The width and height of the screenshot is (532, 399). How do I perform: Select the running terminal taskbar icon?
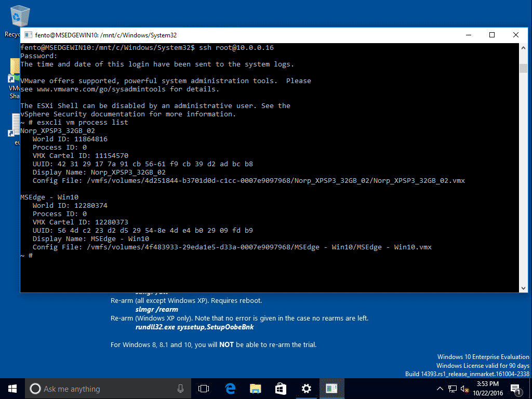tap(331, 389)
